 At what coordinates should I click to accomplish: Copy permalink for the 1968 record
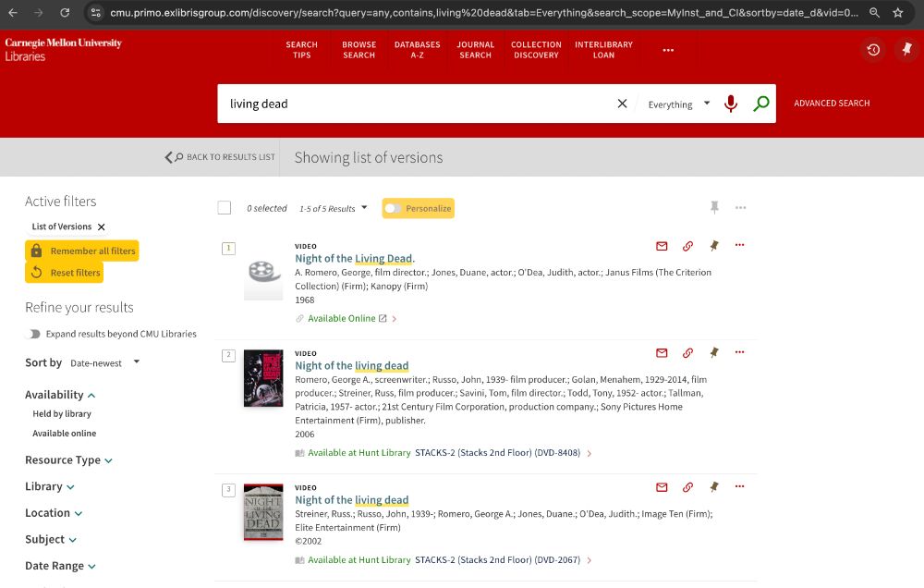click(687, 246)
